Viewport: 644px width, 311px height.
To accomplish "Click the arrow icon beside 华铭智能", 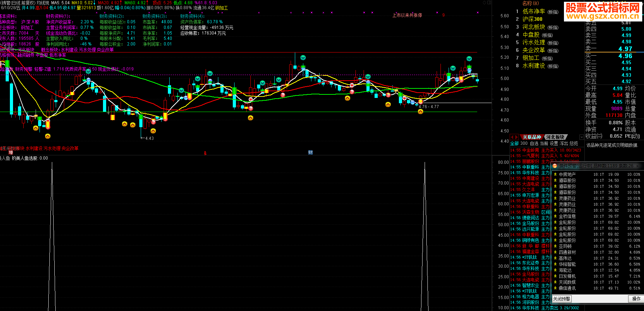I will point(555,264).
